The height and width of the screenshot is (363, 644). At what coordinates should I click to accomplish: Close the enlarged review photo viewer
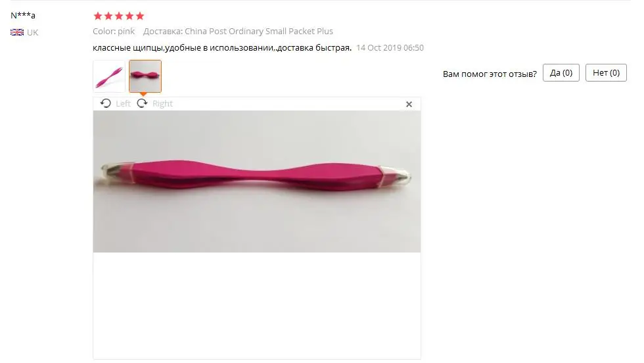409,105
